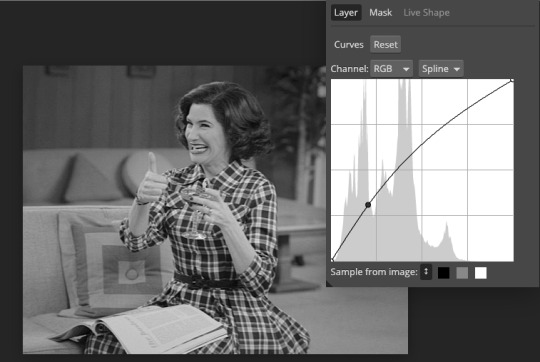This screenshot has height=362, width=540.
Task: Select the black point swatch
Action: [444, 273]
